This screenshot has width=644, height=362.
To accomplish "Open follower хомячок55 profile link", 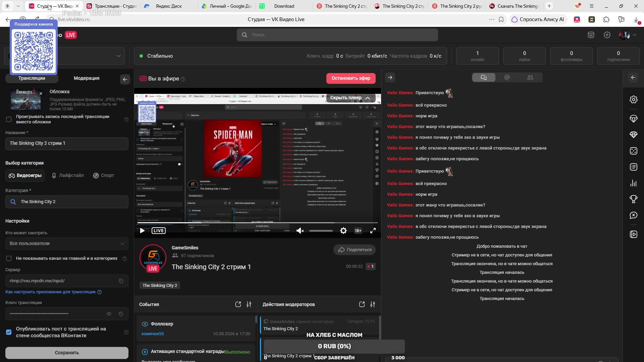I will (x=153, y=334).
